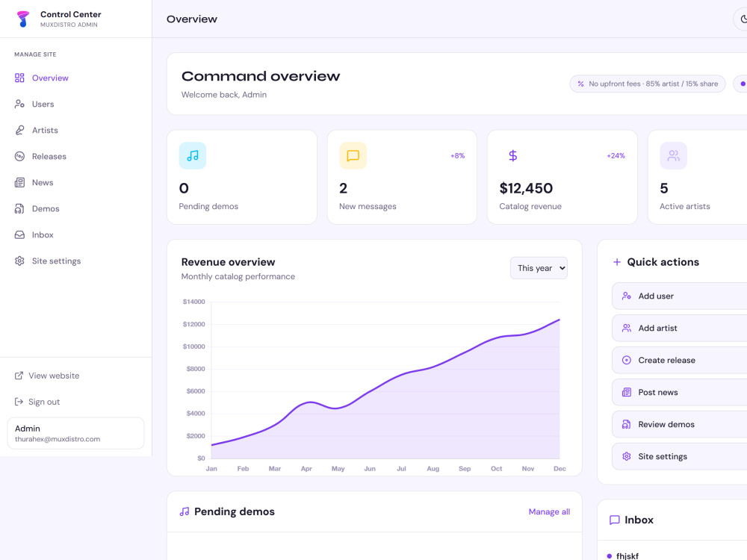Screen dimensions: 747x560
Task: Click the dollar sign icon on Catalog revenue card
Action: point(512,156)
